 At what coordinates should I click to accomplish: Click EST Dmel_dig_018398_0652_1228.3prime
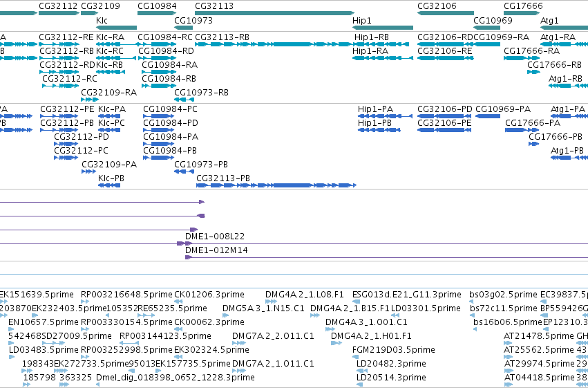[176, 378]
